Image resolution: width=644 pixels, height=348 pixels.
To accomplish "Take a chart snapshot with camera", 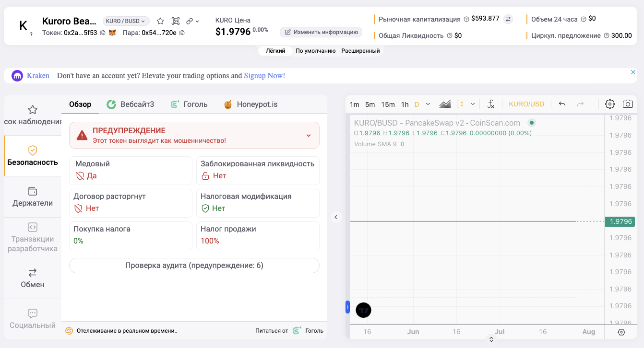I will click(x=628, y=104).
